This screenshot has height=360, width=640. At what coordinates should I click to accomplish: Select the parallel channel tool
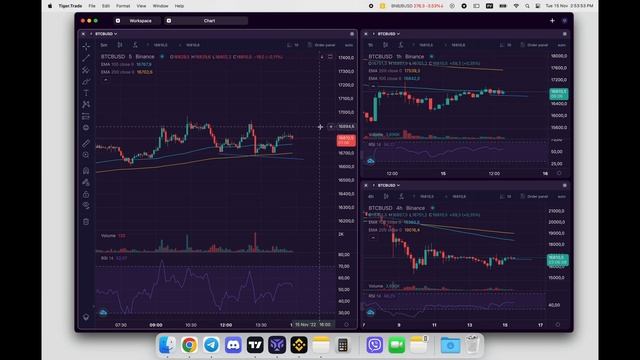[x=86, y=70]
